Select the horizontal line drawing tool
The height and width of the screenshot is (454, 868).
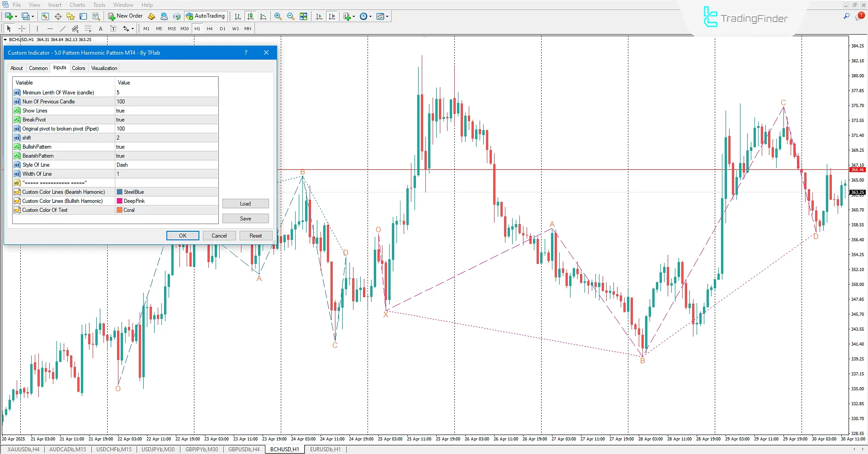(x=51, y=28)
